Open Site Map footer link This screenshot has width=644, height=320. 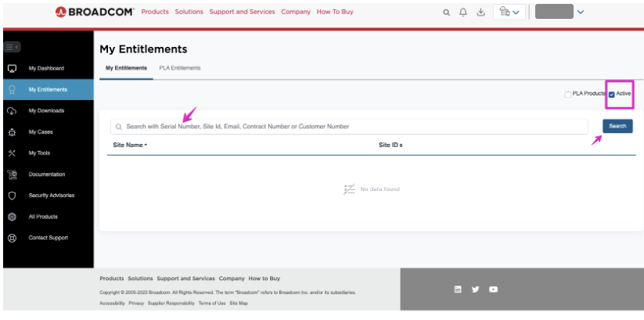[239, 303]
